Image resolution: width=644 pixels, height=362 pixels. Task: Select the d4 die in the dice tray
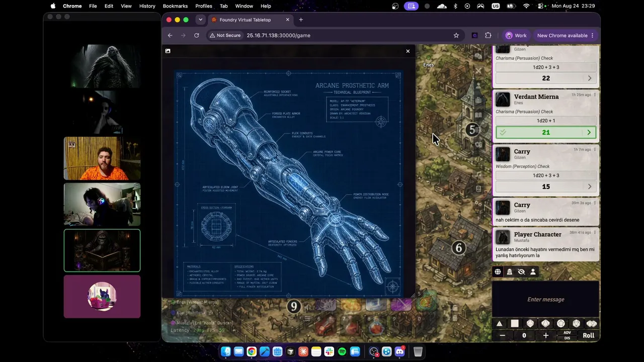500,324
